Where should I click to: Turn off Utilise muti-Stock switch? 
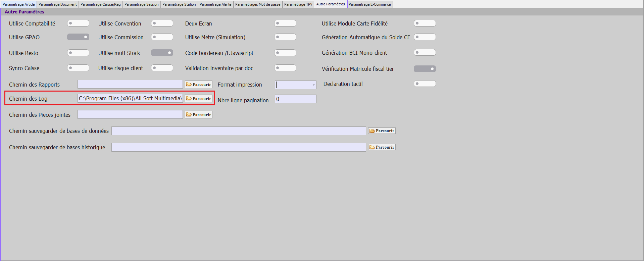tap(162, 53)
